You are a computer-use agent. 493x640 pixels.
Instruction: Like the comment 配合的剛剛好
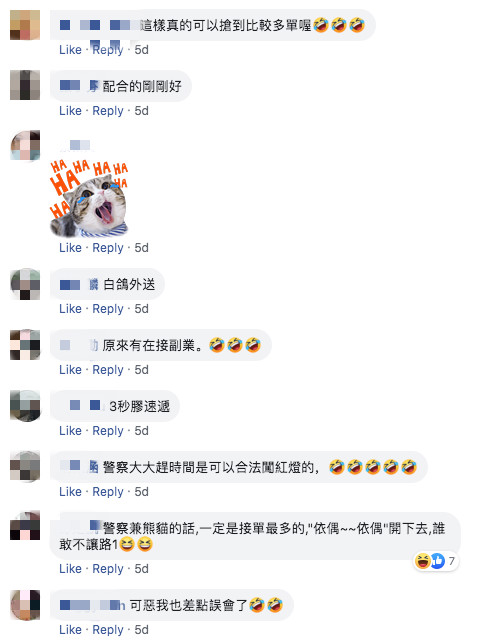pos(70,111)
